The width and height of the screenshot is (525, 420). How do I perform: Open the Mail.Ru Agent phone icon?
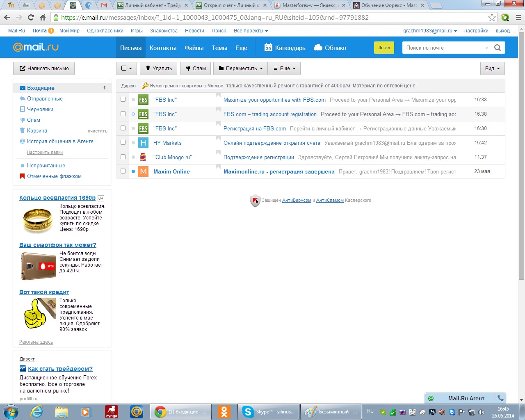(500, 398)
